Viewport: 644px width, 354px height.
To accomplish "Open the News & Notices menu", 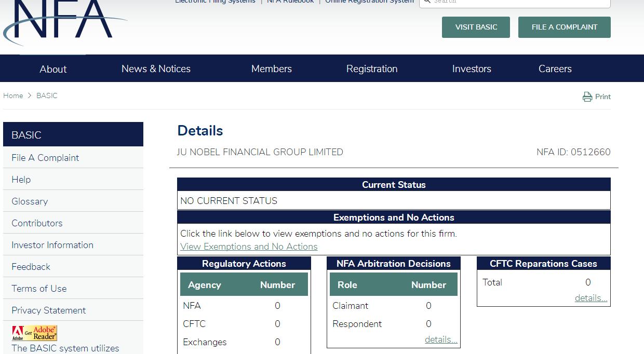I will coord(156,69).
